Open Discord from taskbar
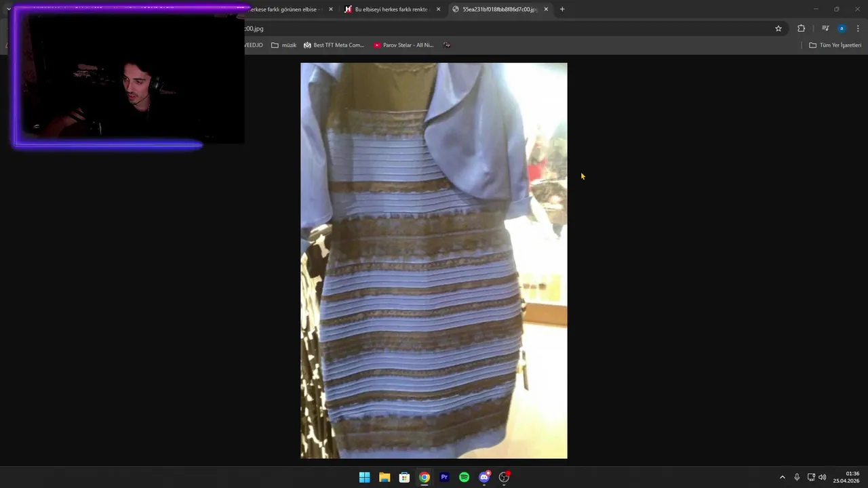 [x=484, y=477]
